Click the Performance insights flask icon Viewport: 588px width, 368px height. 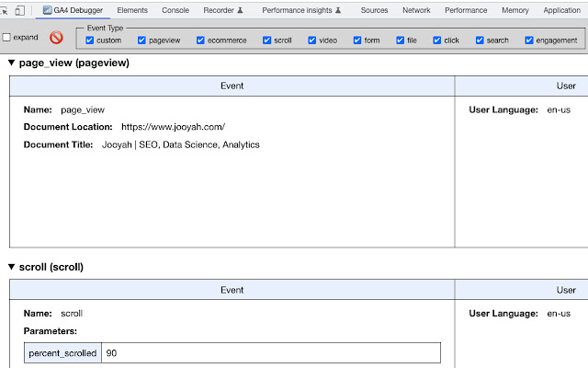[338, 10]
